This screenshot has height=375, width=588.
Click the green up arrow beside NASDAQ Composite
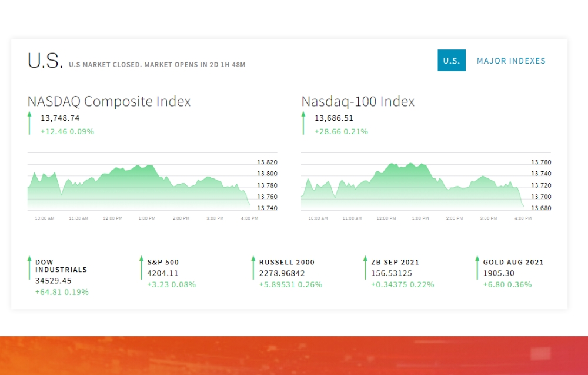coord(29,123)
